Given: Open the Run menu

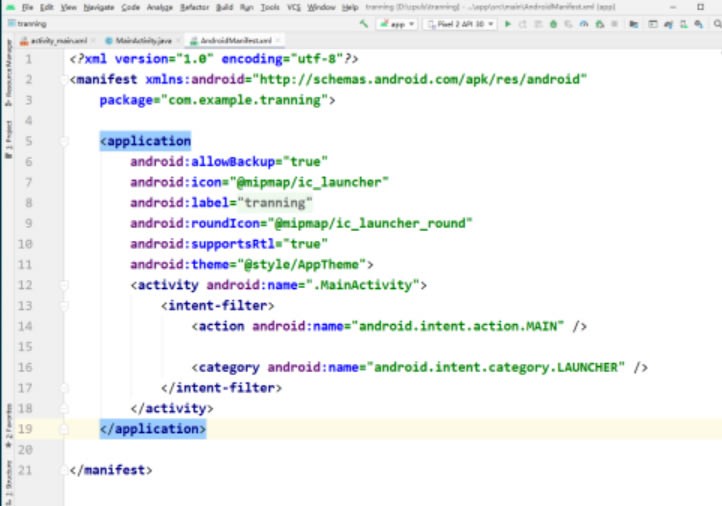Looking at the screenshot, I should 246,7.
